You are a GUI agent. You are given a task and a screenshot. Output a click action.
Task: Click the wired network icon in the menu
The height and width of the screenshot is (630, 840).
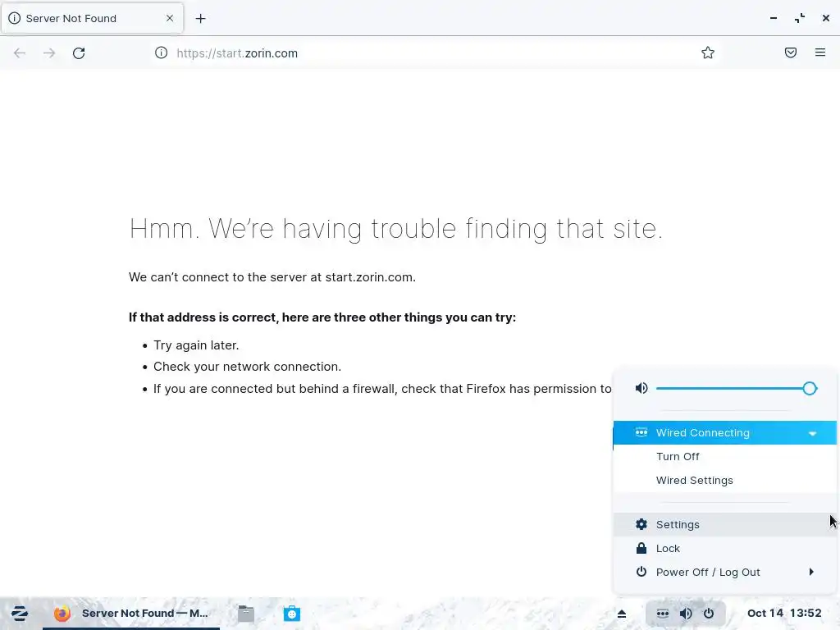641,432
